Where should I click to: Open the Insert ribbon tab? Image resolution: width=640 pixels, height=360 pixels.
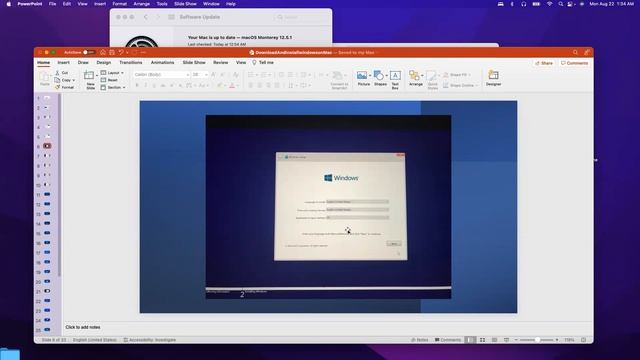click(63, 62)
